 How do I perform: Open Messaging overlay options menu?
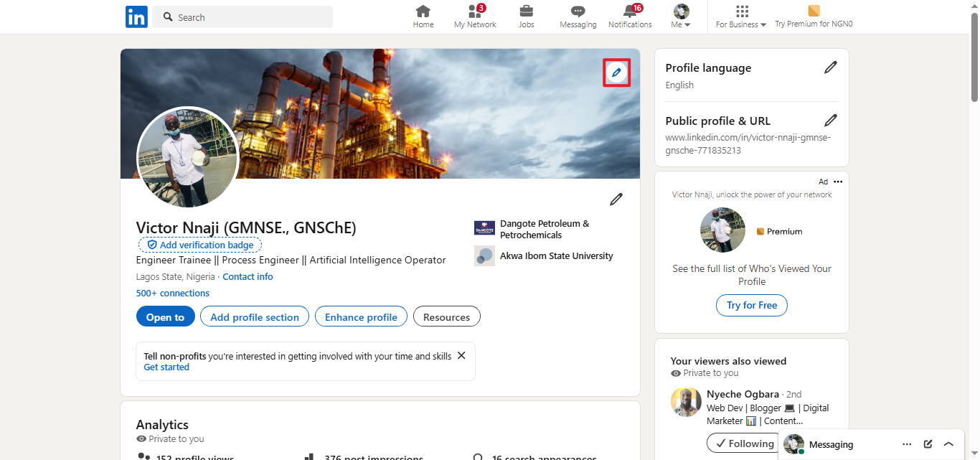(x=907, y=443)
